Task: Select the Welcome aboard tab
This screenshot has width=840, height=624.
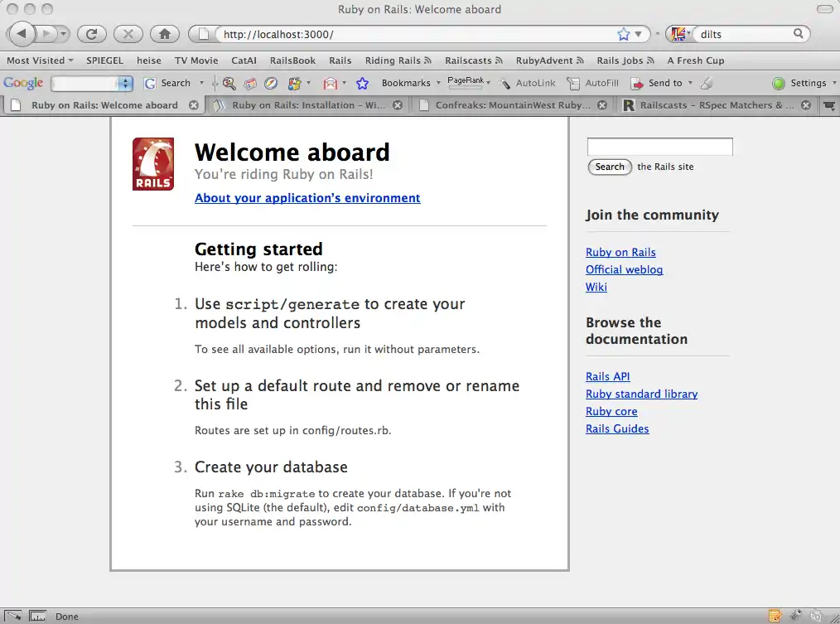Action: [104, 105]
